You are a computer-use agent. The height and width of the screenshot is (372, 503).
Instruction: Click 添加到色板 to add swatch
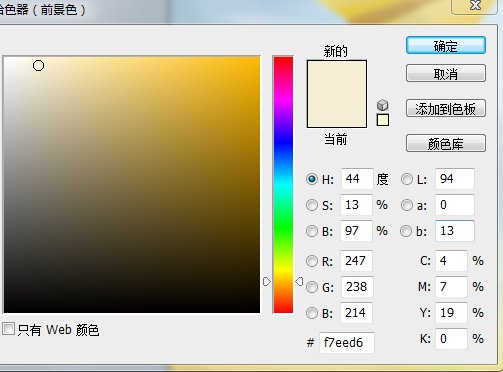(x=446, y=108)
